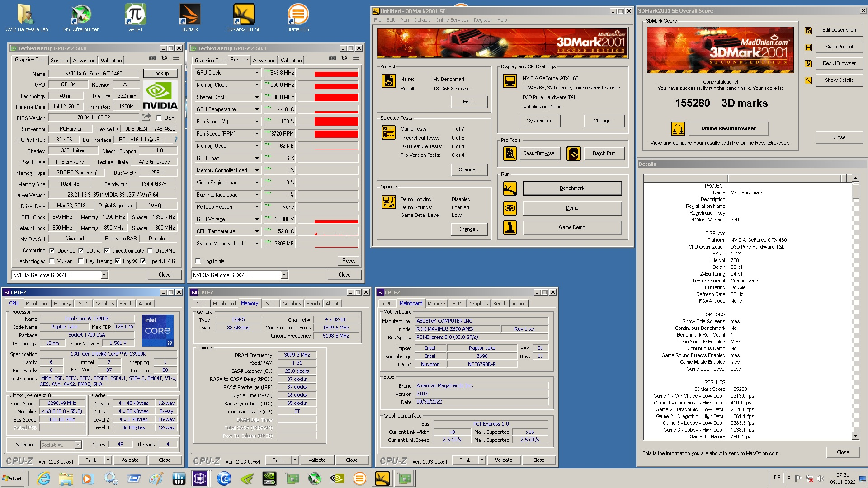Image resolution: width=868 pixels, height=488 pixels.
Task: Click BIOS export share icon in GPU-Z
Action: [x=146, y=117]
